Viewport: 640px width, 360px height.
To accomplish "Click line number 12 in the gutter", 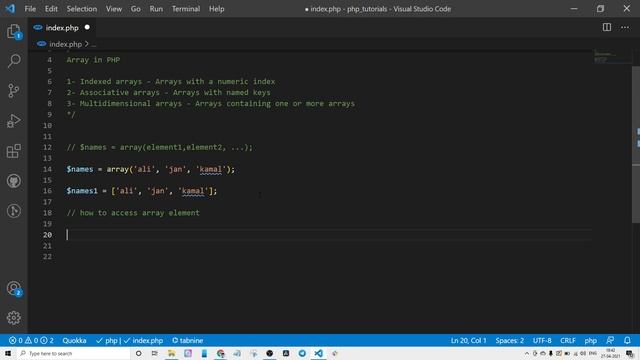I will coord(48,147).
